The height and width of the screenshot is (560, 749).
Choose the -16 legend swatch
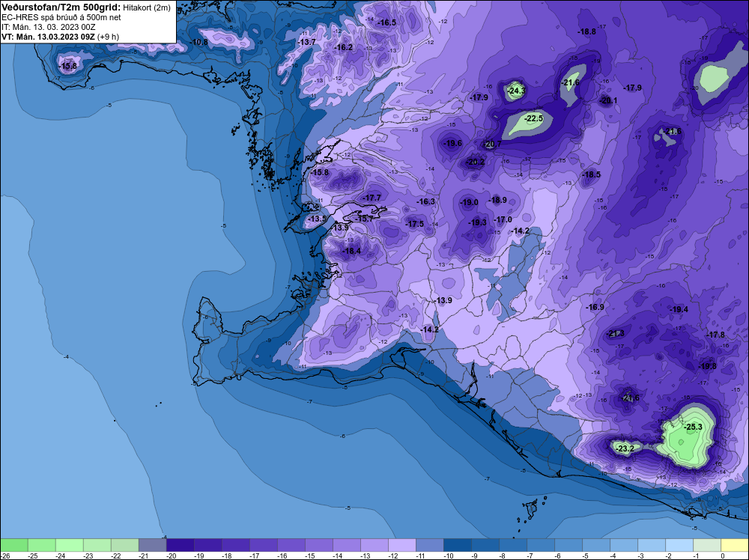point(291,545)
